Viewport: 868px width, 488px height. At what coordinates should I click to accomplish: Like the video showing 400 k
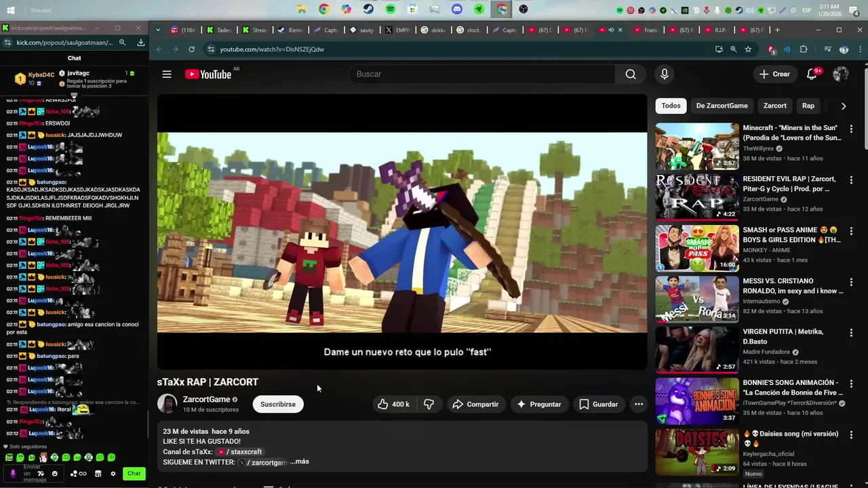393,404
